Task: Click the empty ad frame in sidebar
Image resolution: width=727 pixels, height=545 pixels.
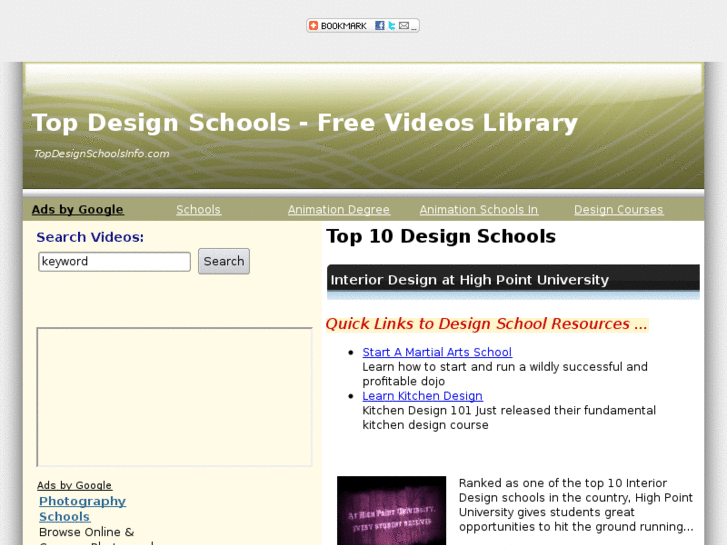Action: pos(174,397)
